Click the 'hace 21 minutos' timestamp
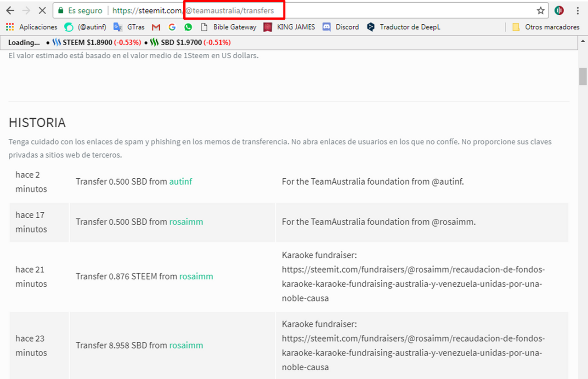588x379 pixels. [x=31, y=277]
